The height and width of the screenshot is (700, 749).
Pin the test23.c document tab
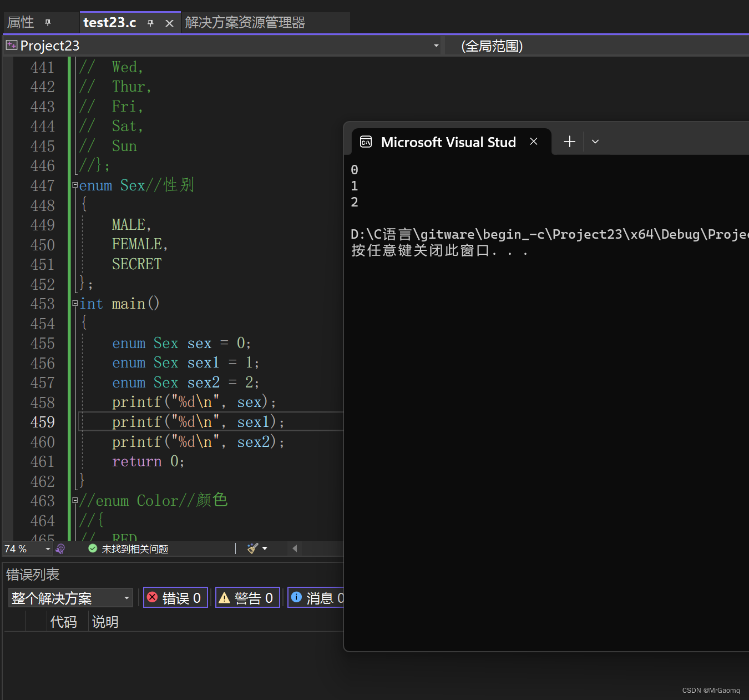click(150, 23)
